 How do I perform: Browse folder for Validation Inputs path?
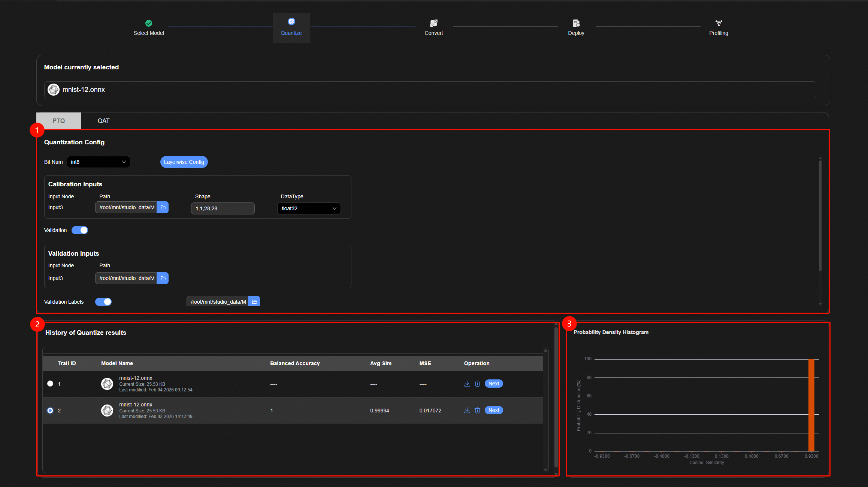coord(163,278)
